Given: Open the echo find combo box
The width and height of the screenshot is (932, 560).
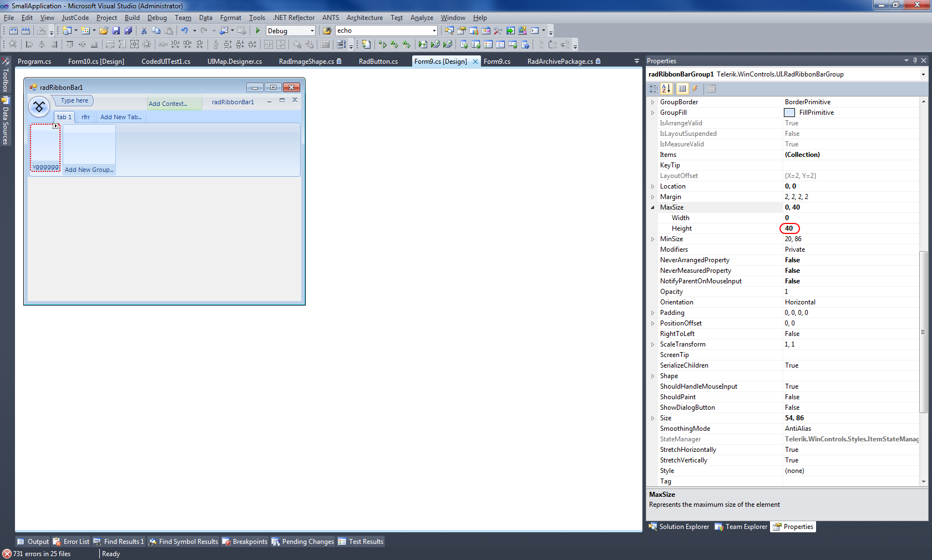Looking at the screenshot, I should point(434,31).
